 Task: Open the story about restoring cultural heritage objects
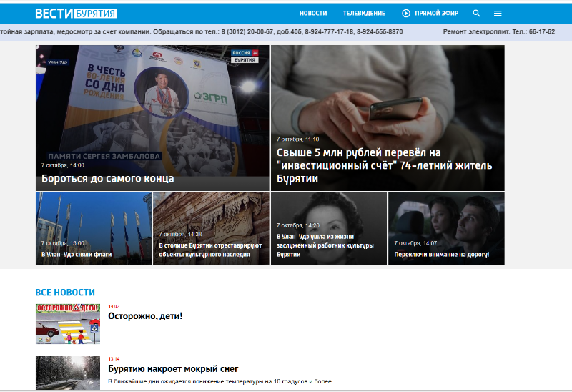[210, 250]
